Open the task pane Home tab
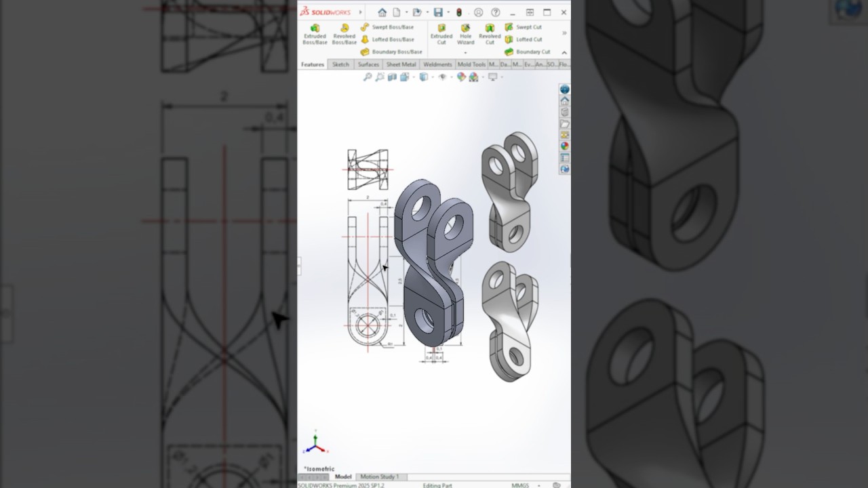This screenshot has width=868, height=488. [564, 101]
